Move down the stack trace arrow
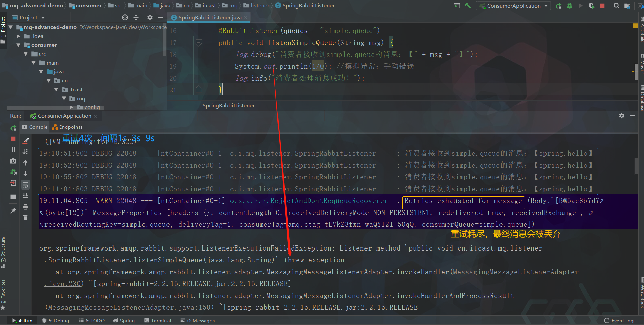This screenshot has width=644, height=325. [x=25, y=174]
